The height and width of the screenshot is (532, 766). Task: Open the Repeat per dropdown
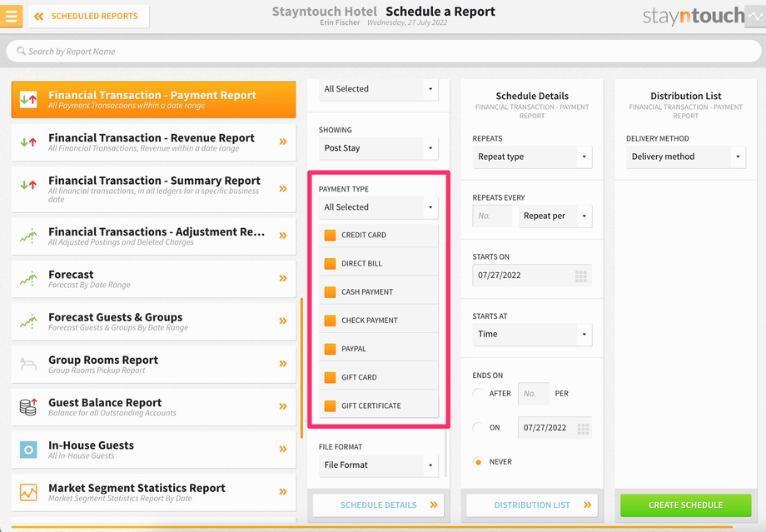(x=555, y=216)
